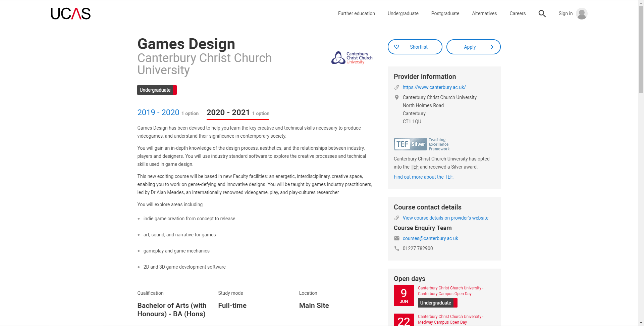
Task: Click the 22 open day date tile
Action: click(x=404, y=320)
